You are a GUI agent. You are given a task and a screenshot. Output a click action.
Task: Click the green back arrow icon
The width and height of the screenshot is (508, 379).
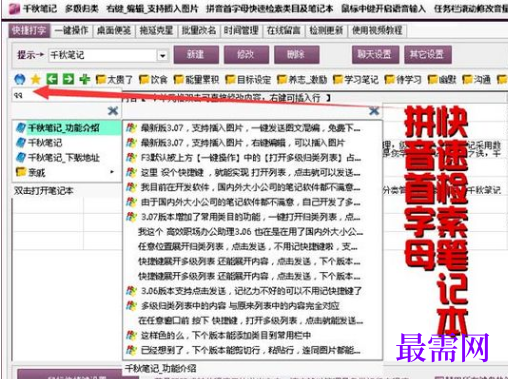(52, 79)
